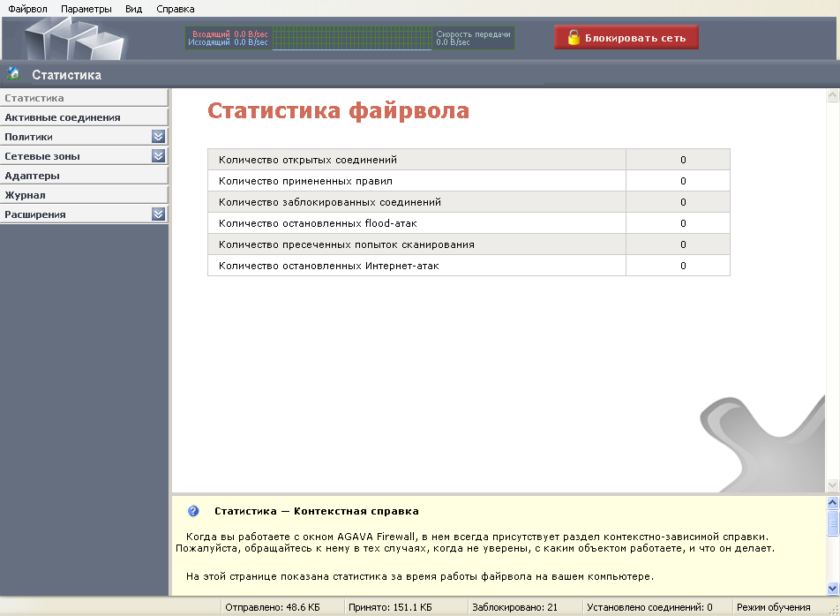Image resolution: width=840 pixels, height=616 pixels.
Task: Click the padlock icon on block button
Action: point(574,37)
